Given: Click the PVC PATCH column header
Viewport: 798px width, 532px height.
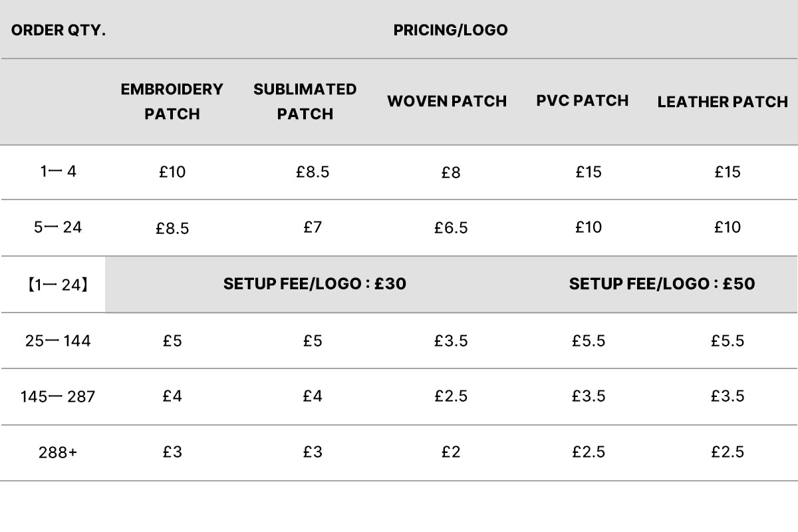Looking at the screenshot, I should 583,100.
